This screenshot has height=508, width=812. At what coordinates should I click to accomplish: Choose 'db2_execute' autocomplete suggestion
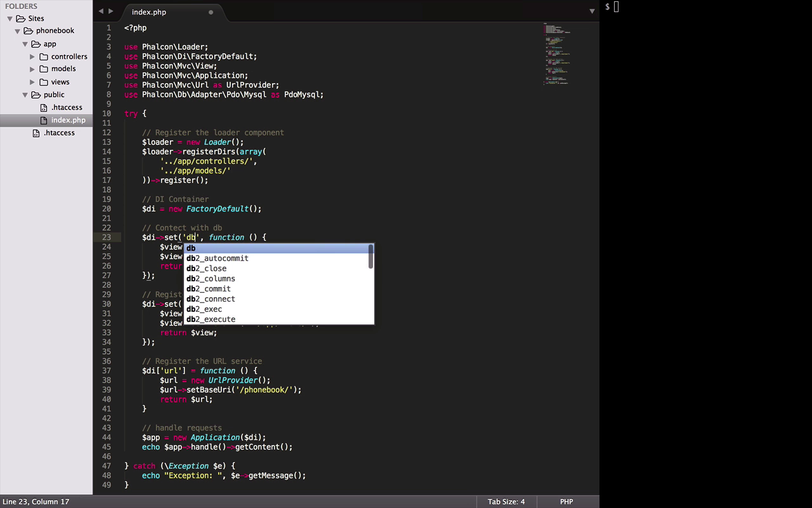tap(277, 319)
